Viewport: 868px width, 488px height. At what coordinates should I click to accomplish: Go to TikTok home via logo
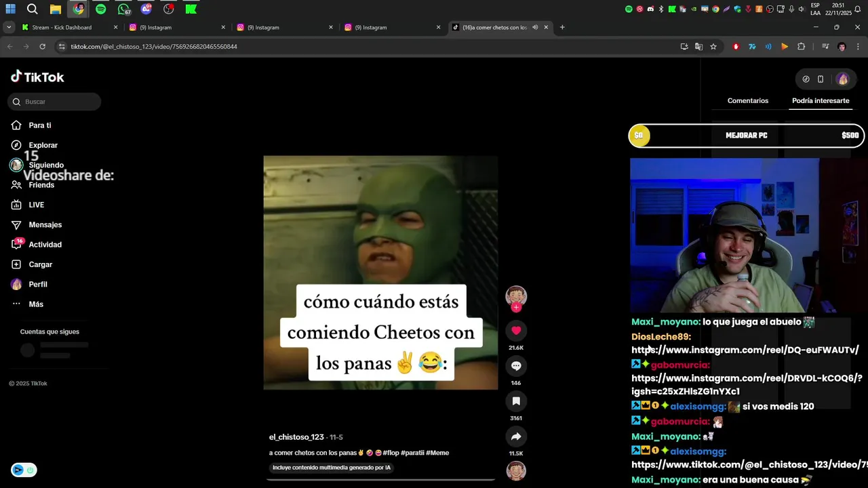tap(37, 77)
